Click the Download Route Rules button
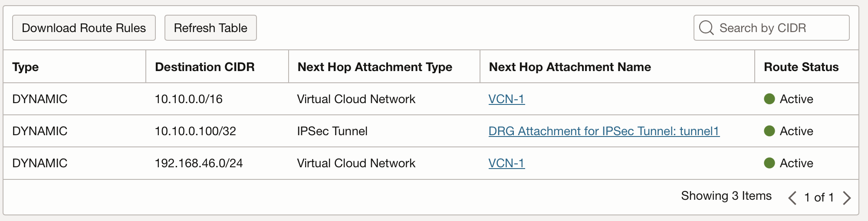The height and width of the screenshot is (221, 868). pos(84,28)
